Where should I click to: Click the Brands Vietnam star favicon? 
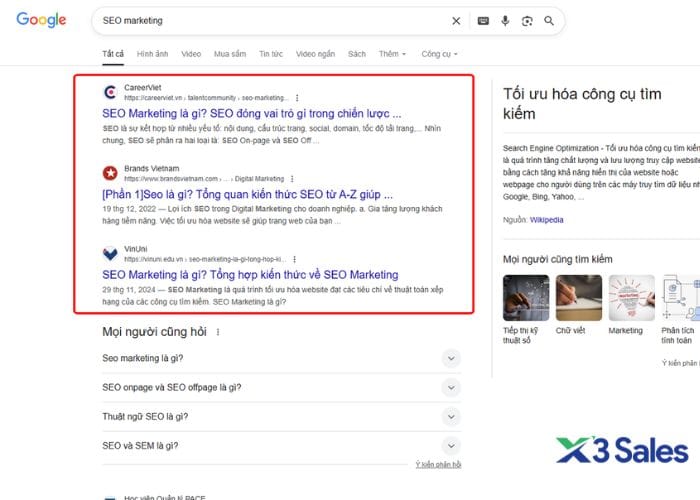click(110, 173)
